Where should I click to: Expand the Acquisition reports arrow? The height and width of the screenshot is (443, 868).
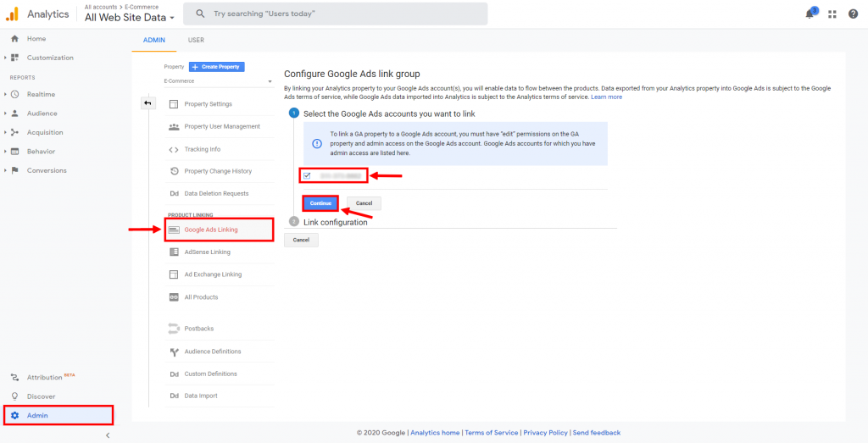pos(6,132)
